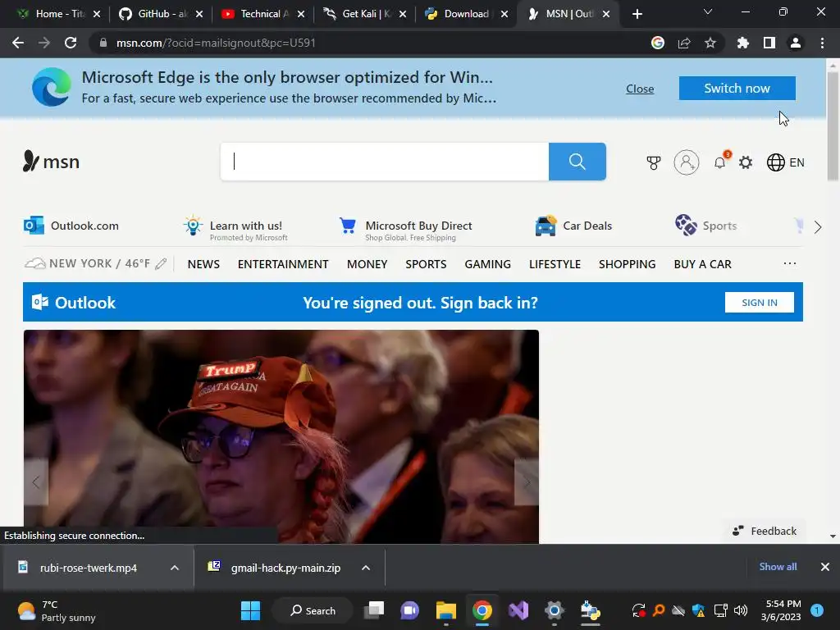Screen dimensions: 840x630
Task: Click SIGN IN on Outlook banner
Action: pos(759,303)
